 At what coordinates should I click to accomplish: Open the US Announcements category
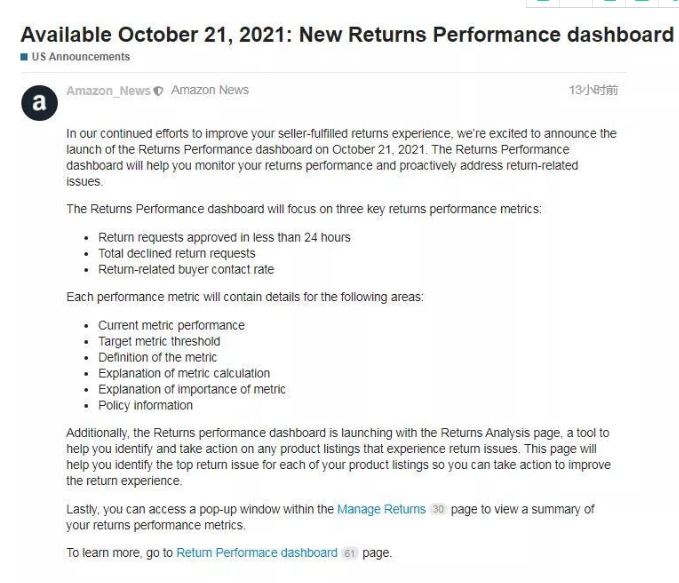(x=81, y=57)
